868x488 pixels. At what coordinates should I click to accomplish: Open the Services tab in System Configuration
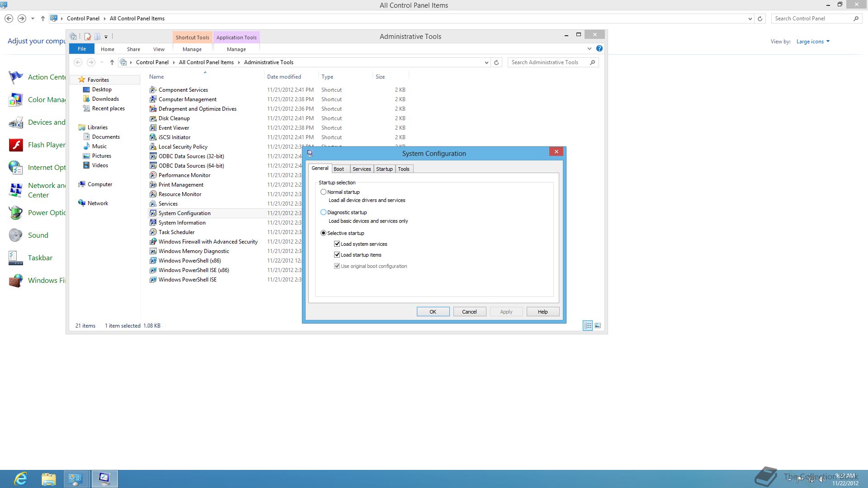point(361,169)
